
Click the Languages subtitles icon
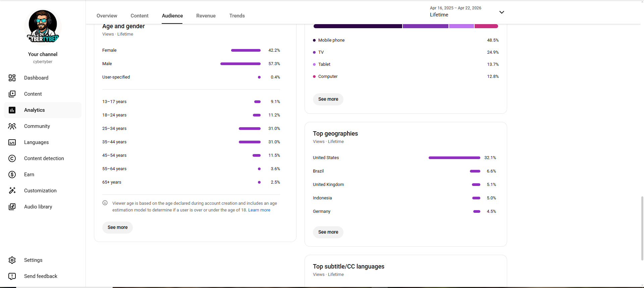12,142
